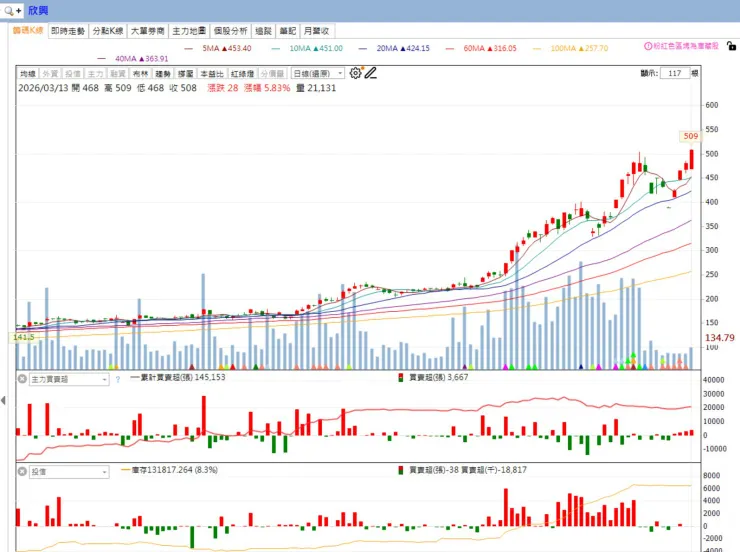Close the 投信 indicator panel
The image size is (740, 552).
coord(22,471)
